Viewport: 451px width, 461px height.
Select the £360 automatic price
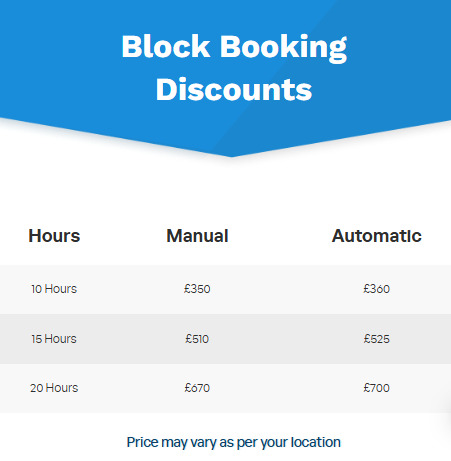tap(377, 289)
